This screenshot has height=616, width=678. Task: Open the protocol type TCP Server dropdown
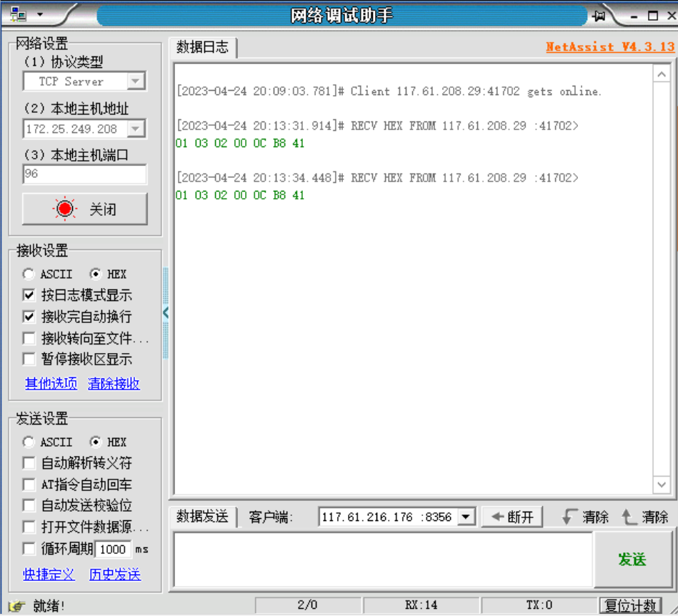tap(135, 81)
